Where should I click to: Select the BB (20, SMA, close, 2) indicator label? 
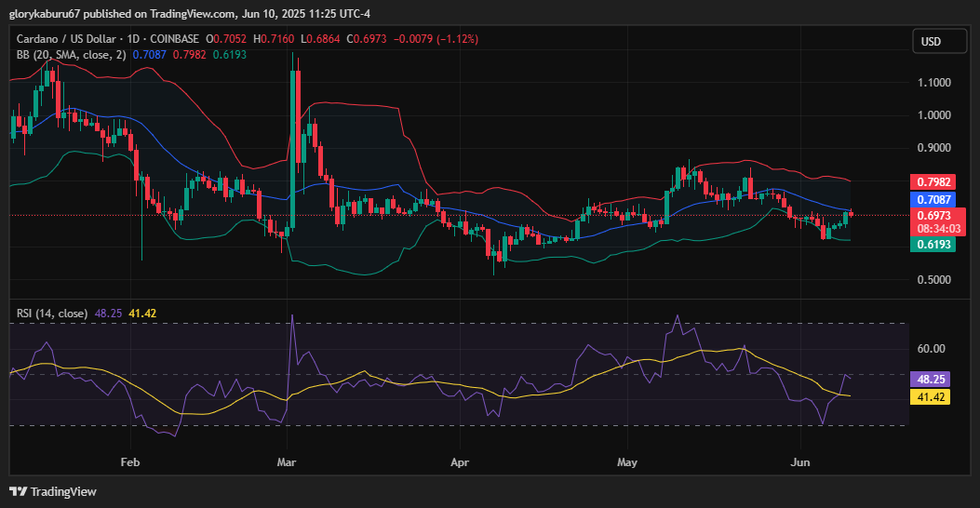(71, 55)
